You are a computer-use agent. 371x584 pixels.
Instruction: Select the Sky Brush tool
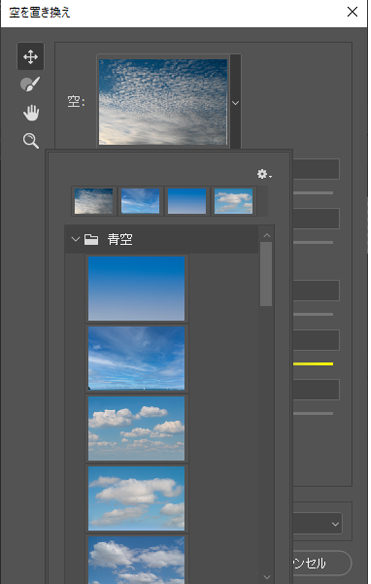pos(30,84)
